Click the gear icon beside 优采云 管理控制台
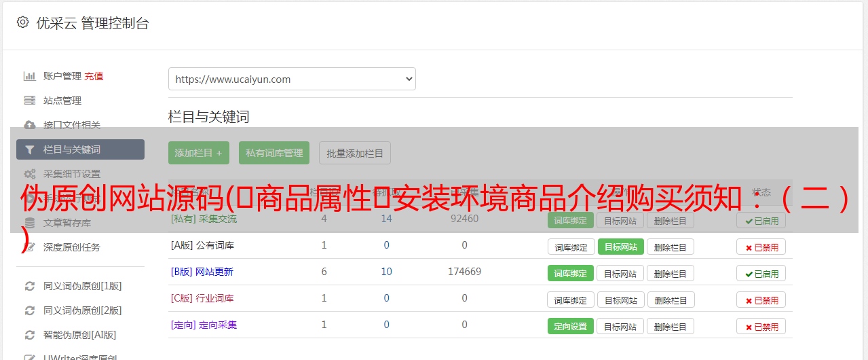Image resolution: width=868 pixels, height=360 pixels. pyautogui.click(x=22, y=22)
